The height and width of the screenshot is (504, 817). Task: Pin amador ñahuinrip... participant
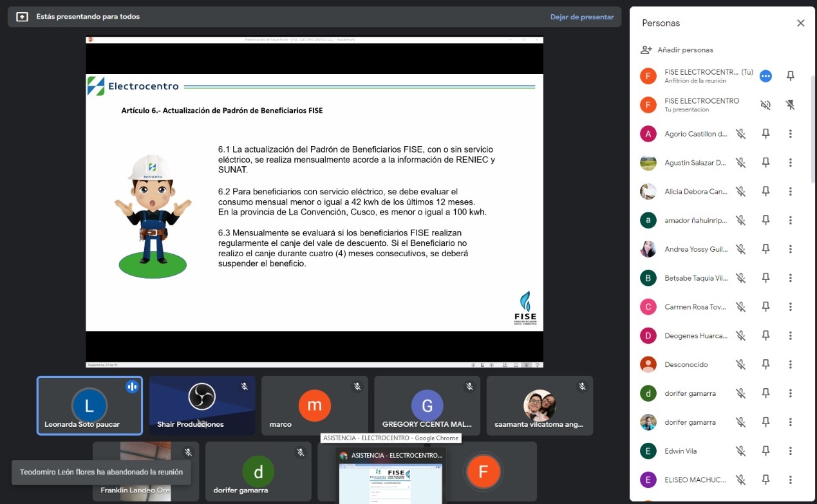pos(765,220)
